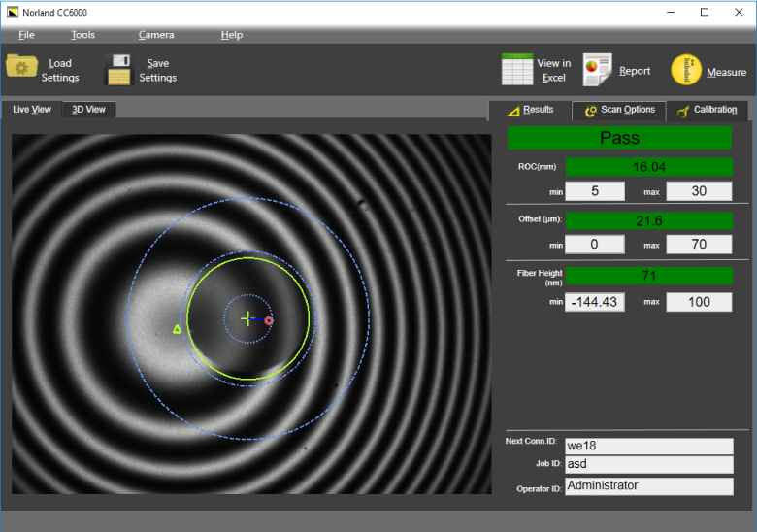The height and width of the screenshot is (532, 757).
Task: Select the Results tab
Action: tap(530, 110)
